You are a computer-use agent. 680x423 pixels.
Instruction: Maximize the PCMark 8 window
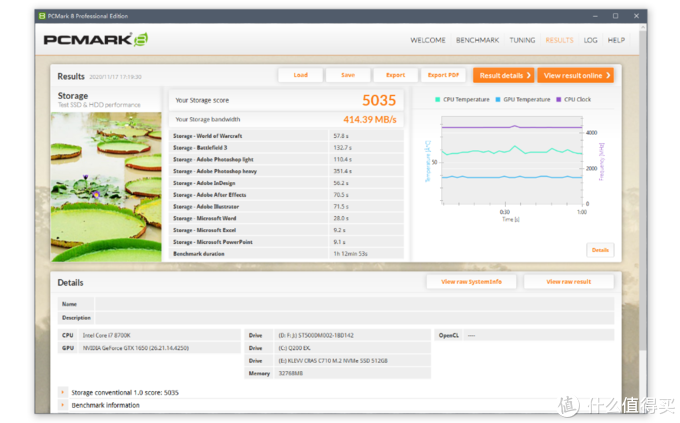[x=615, y=16]
